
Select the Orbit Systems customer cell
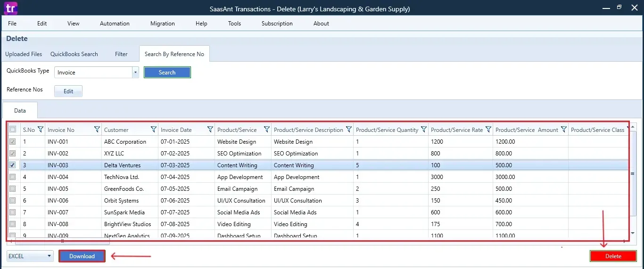[130, 200]
